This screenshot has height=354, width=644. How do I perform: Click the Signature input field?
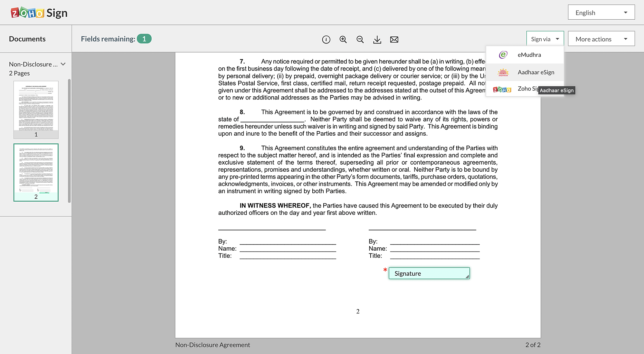429,273
